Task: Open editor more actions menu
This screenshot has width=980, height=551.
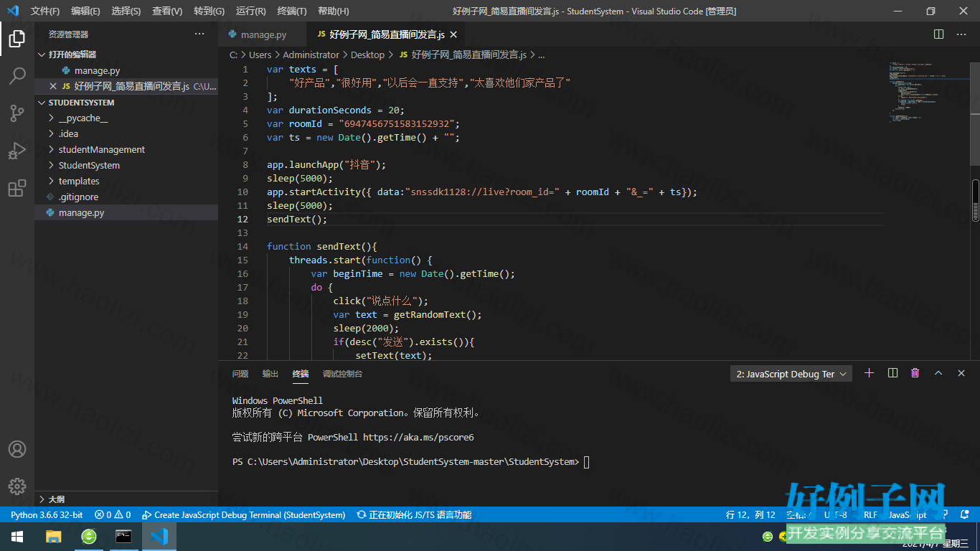Action: coord(961,34)
